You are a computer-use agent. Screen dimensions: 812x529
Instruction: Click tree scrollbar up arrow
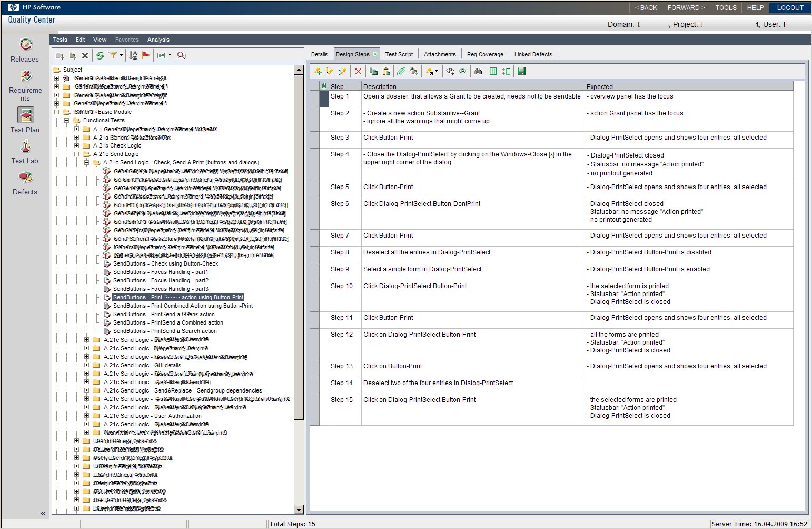point(299,70)
